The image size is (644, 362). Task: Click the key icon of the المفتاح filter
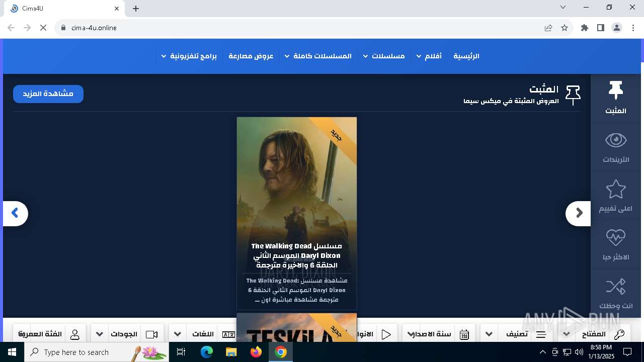(619, 334)
